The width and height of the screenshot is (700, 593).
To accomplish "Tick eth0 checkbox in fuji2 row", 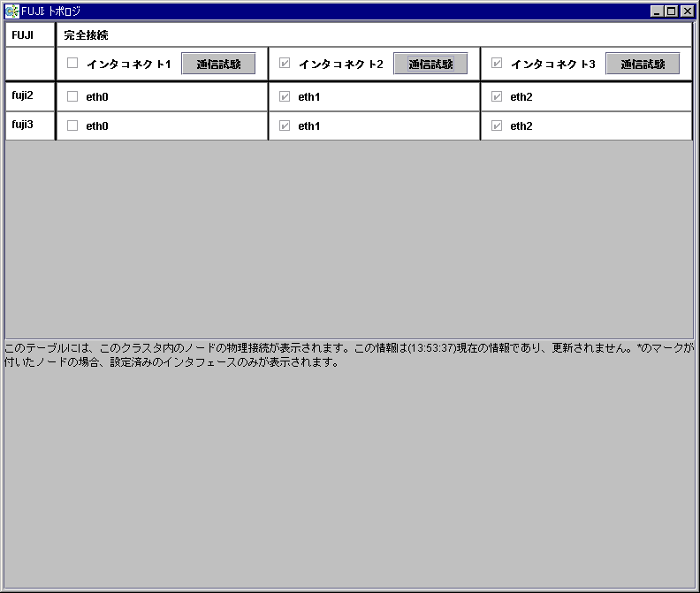I will tap(72, 96).
